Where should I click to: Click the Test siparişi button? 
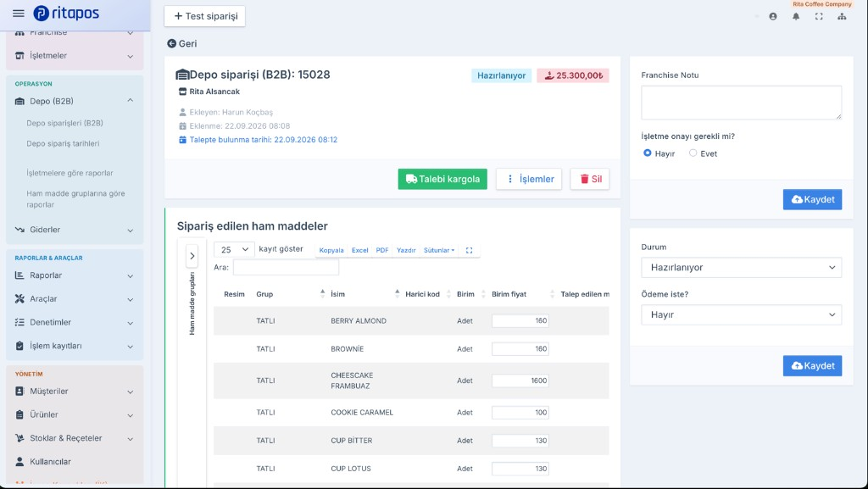(205, 16)
